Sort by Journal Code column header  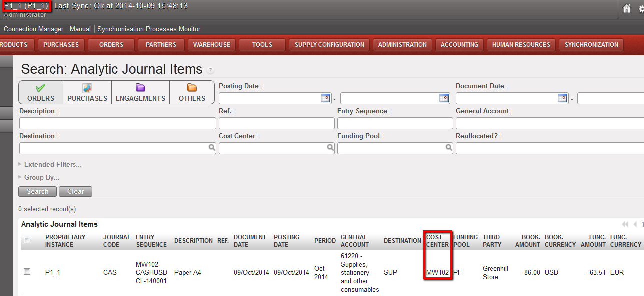117,241
